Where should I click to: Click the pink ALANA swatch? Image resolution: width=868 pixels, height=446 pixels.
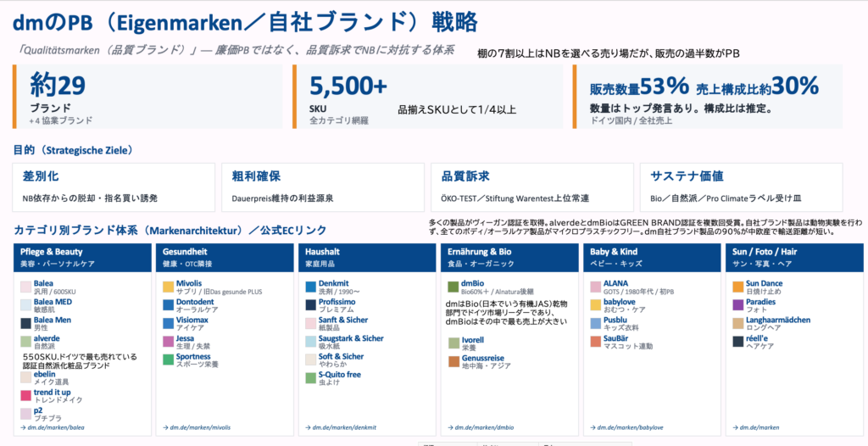pos(595,287)
